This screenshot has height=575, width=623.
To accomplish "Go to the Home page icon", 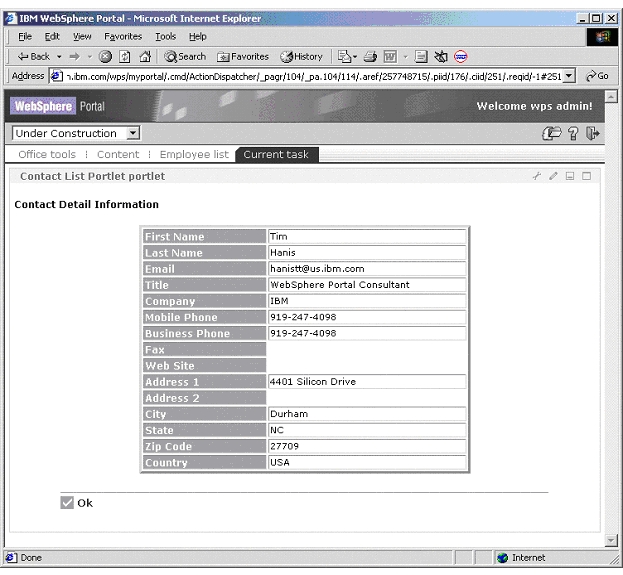I will point(145,57).
